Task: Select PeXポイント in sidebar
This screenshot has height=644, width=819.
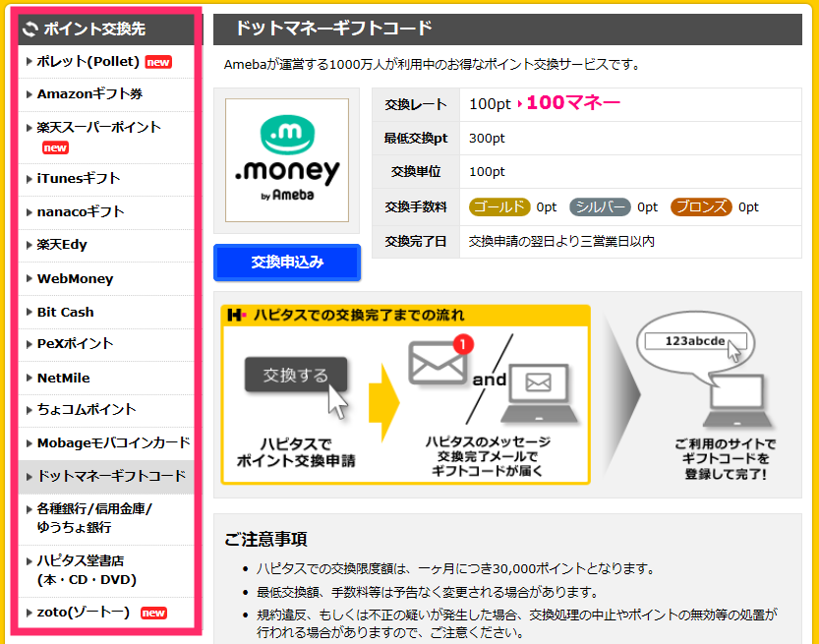Action: coord(75,344)
